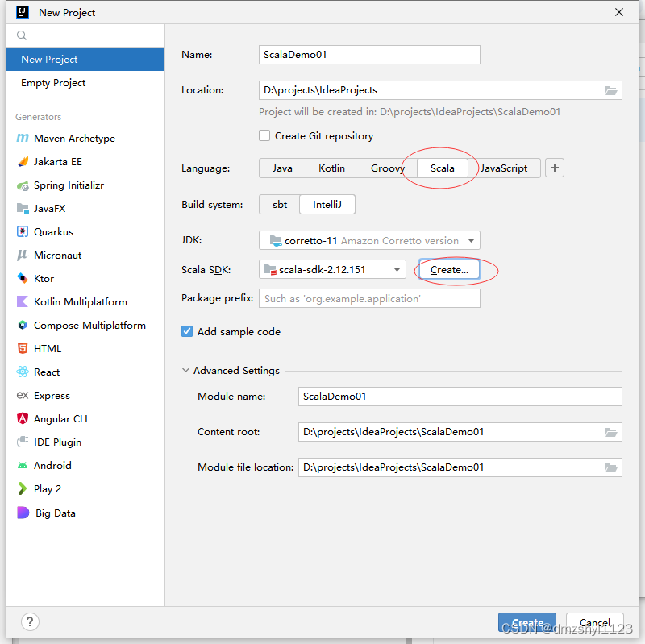645x644 pixels.
Task: Set build system to IntelliJ
Action: tap(327, 205)
